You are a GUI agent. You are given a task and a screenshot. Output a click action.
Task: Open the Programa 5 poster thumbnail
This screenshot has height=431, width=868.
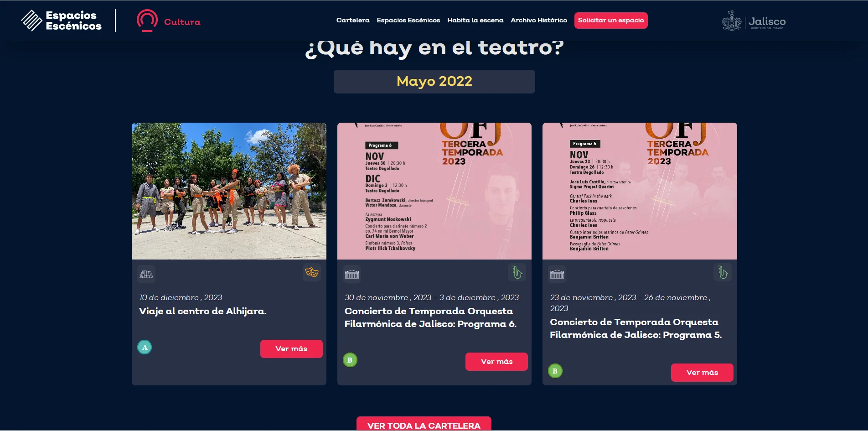(640, 191)
